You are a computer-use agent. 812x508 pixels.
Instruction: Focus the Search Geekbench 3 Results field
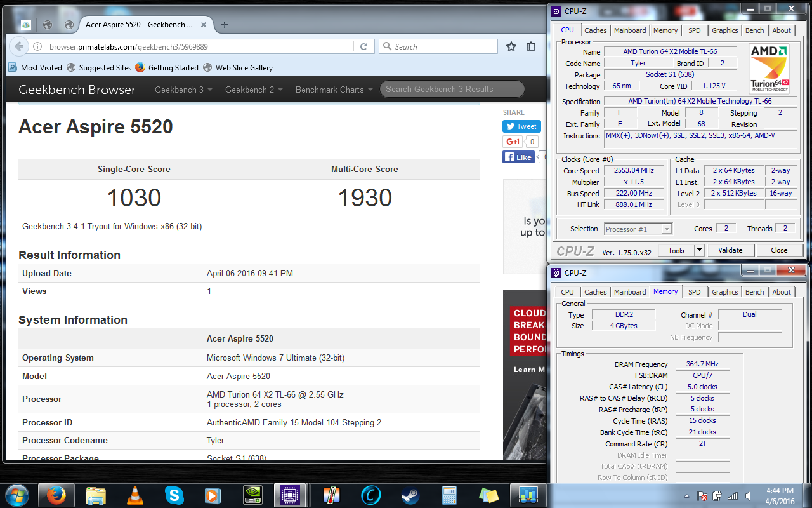[452, 90]
